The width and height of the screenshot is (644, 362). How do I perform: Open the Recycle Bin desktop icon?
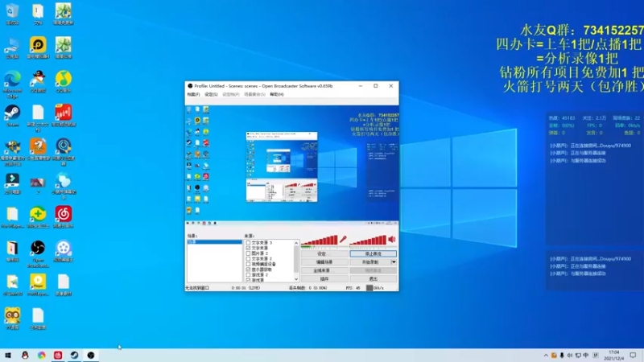point(12,14)
